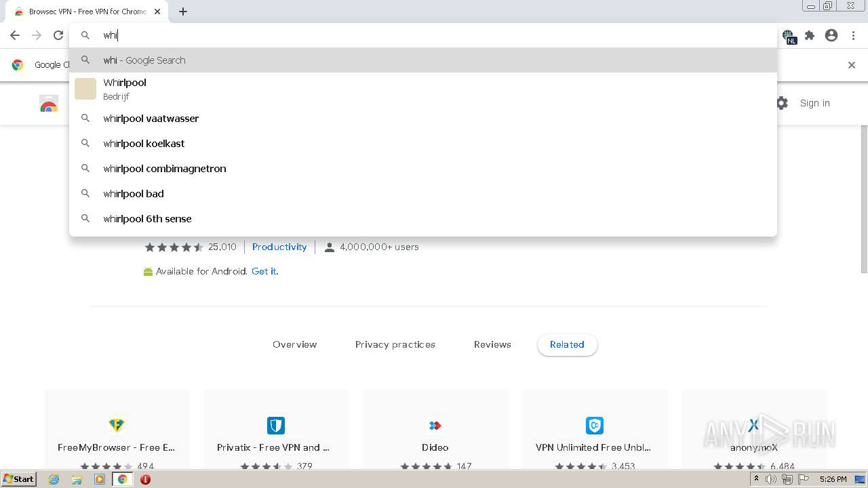Select the Whirlpool Bedrijf suggestion
This screenshot has width=868, height=488.
click(x=423, y=89)
